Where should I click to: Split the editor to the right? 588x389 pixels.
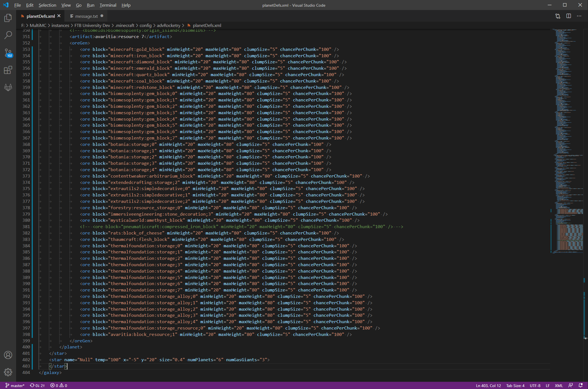pos(569,16)
